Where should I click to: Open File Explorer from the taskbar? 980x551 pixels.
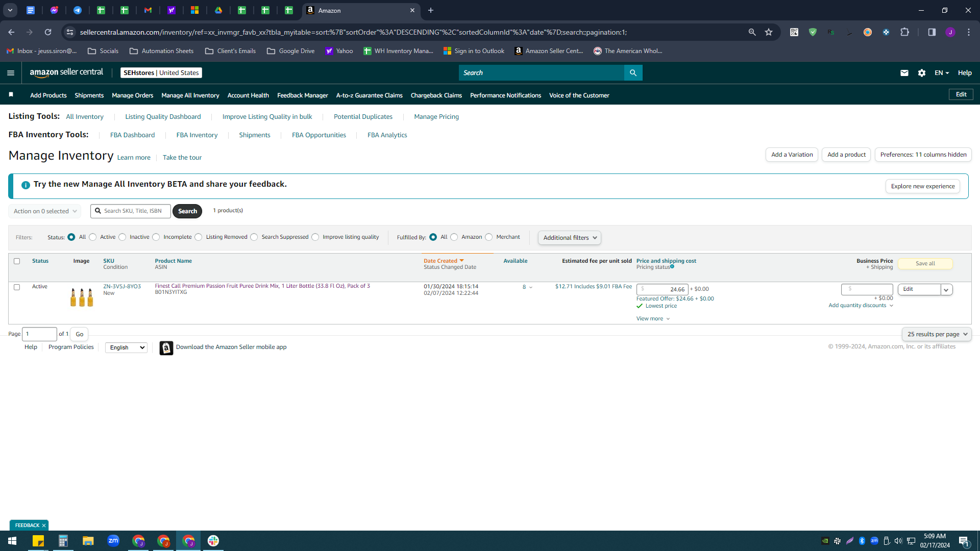88,541
